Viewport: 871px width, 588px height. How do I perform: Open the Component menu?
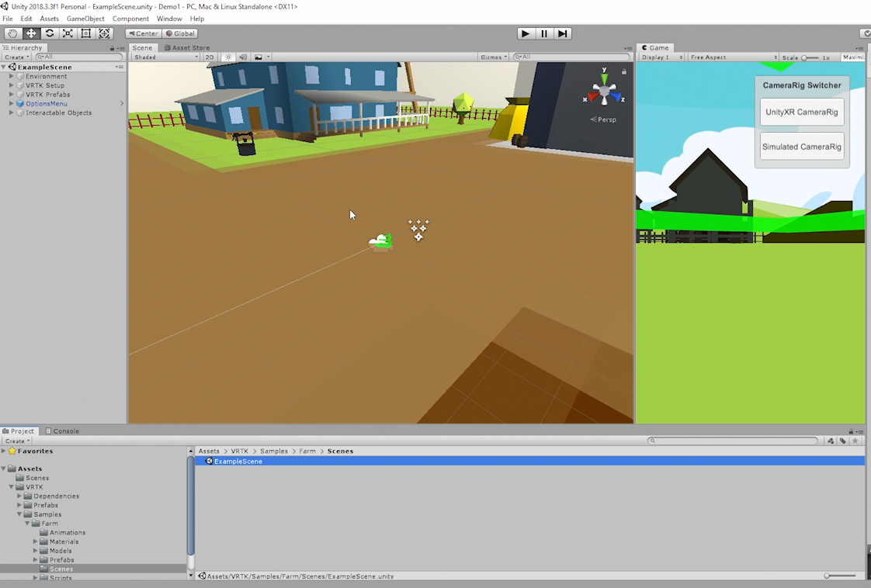click(x=130, y=19)
